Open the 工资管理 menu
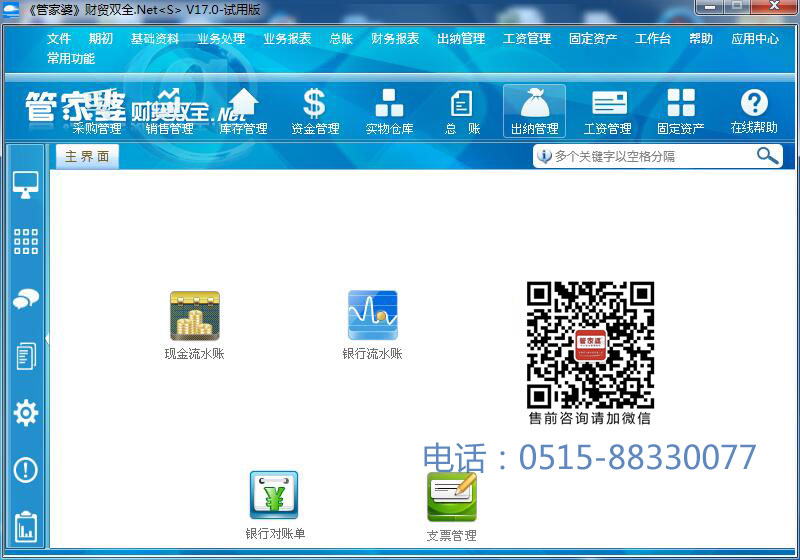Image resolution: width=800 pixels, height=560 pixels. point(527,39)
